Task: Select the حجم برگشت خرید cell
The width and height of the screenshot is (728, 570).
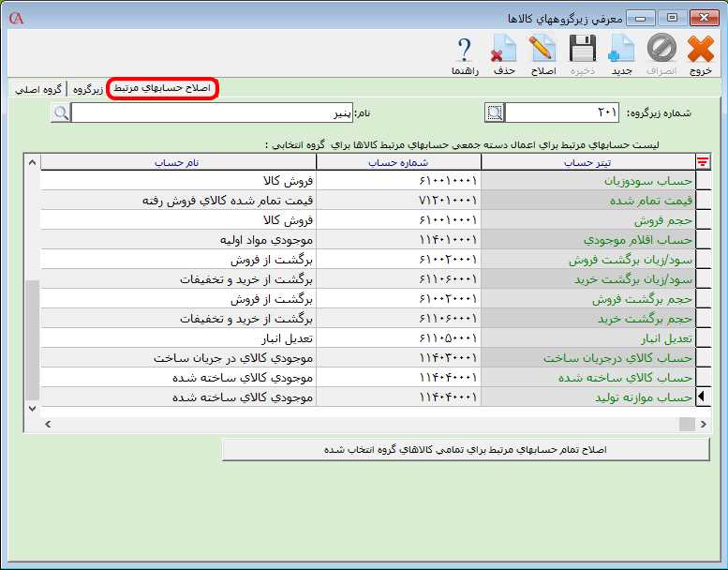Action: (588, 319)
